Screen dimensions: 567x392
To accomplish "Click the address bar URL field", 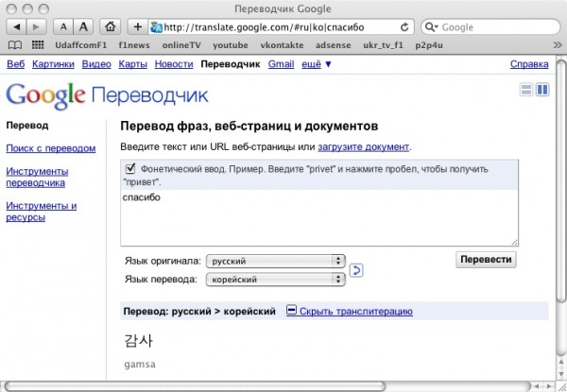I will click(x=281, y=27).
